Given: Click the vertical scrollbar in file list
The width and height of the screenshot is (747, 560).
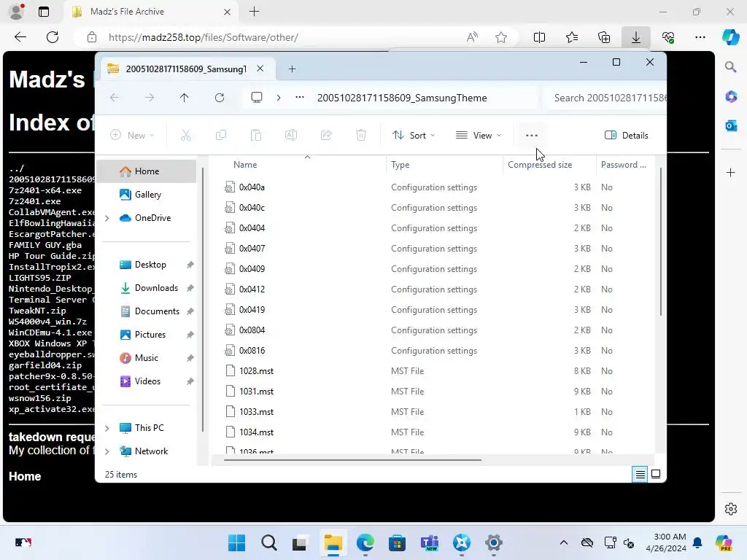Looking at the screenshot, I should point(661,241).
